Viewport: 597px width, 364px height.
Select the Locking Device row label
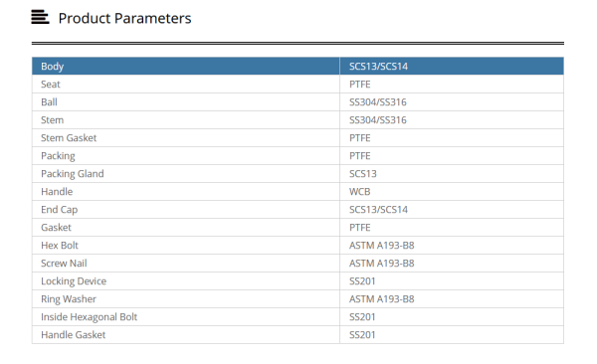tap(74, 281)
